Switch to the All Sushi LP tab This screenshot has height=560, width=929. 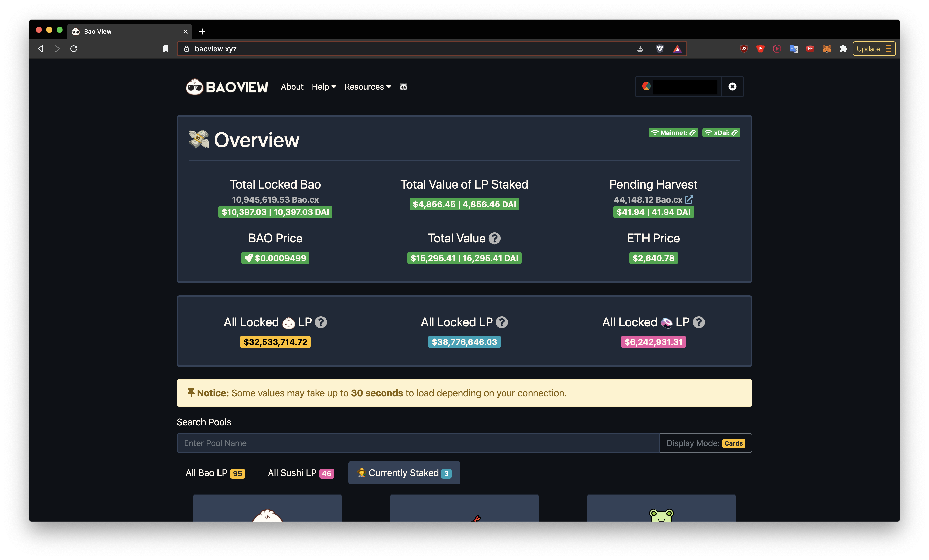300,473
